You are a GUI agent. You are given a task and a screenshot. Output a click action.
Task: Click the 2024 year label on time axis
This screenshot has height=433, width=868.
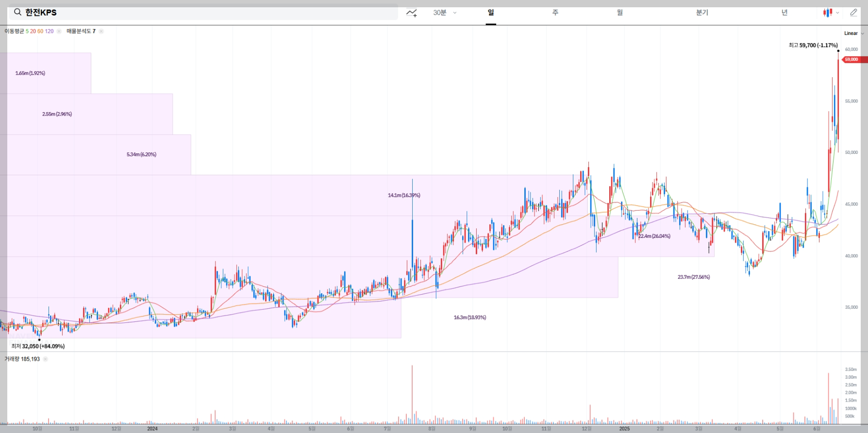pos(152,429)
